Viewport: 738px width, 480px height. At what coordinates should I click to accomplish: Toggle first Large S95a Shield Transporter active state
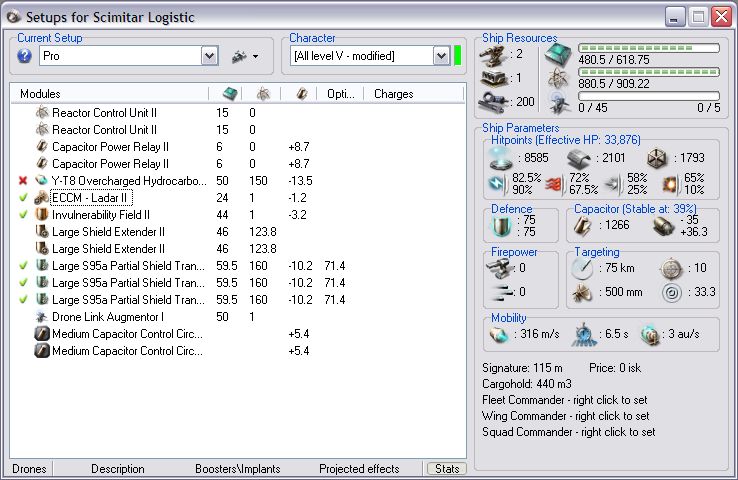pos(23,265)
